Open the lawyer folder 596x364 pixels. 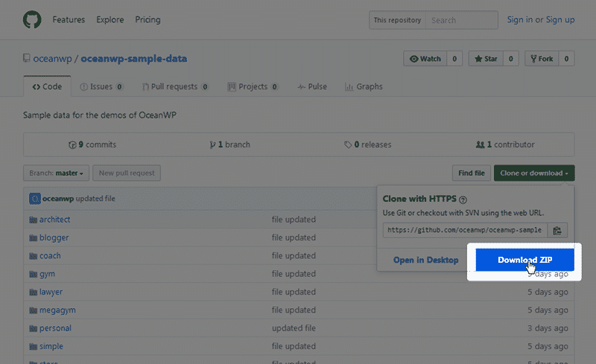pos(51,292)
